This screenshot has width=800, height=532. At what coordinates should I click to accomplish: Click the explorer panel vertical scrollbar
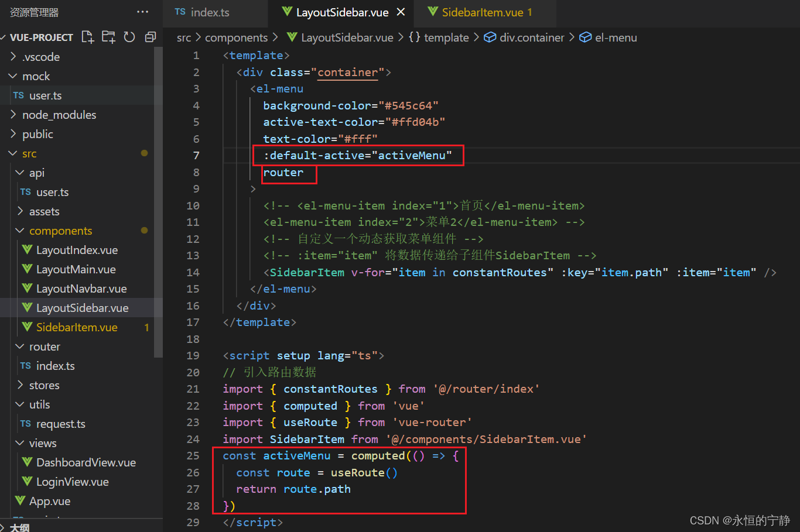click(158, 202)
